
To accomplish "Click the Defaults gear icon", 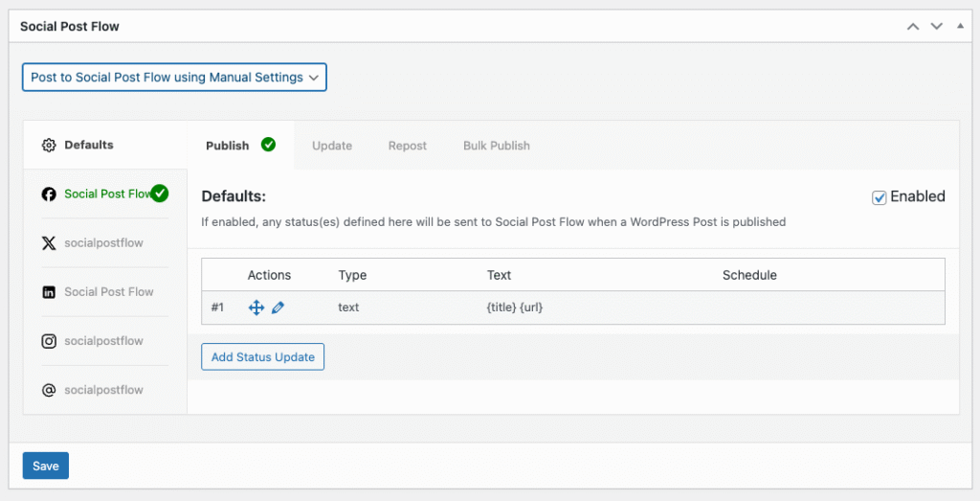I will tap(49, 145).
